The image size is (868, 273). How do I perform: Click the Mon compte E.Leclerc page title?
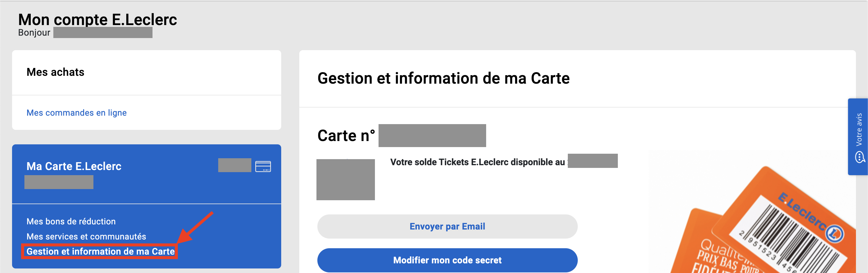(x=97, y=20)
